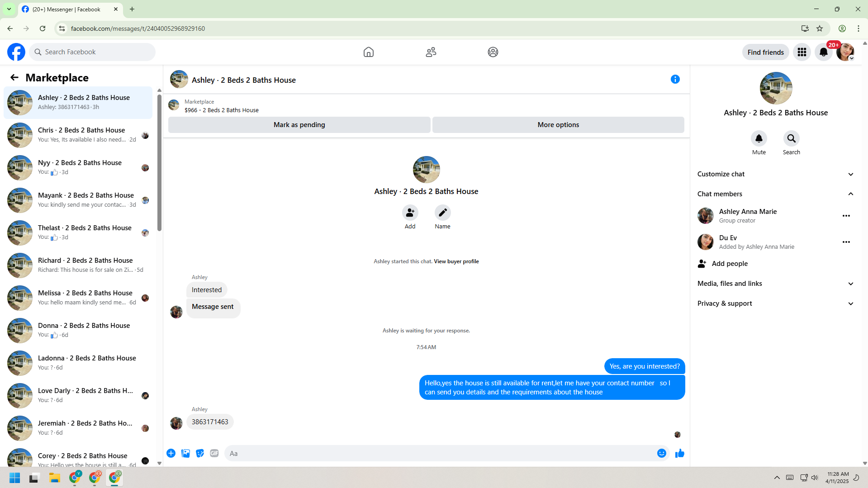This screenshot has height=488, width=868.
Task: Open volume control in system tray
Action: (815, 478)
